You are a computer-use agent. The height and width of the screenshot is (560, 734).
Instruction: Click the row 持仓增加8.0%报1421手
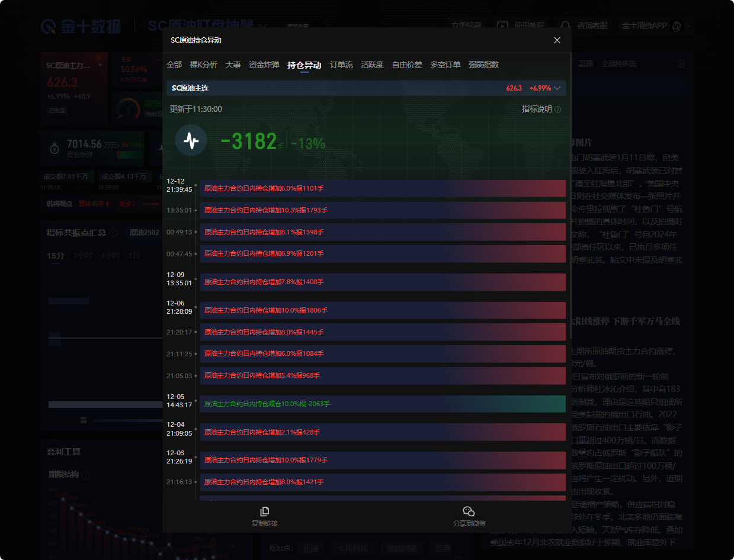point(383,482)
